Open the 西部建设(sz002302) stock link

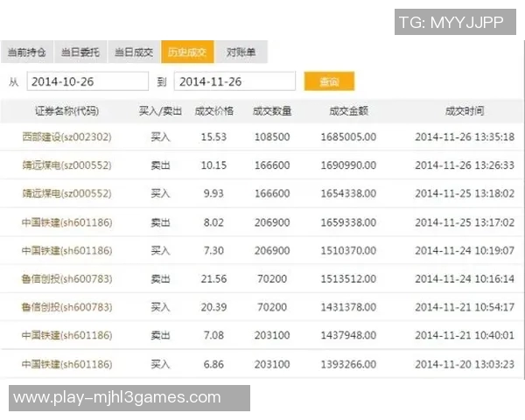(x=67, y=137)
